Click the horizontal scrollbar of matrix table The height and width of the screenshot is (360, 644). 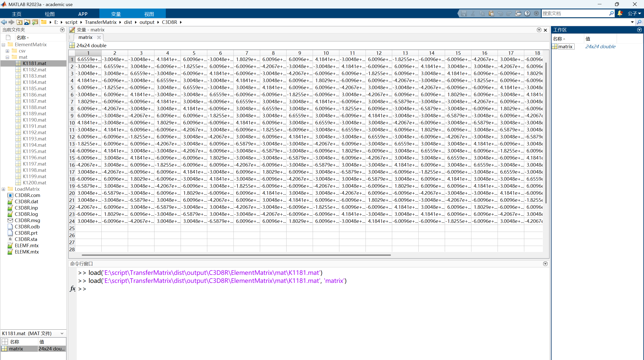[236, 255]
